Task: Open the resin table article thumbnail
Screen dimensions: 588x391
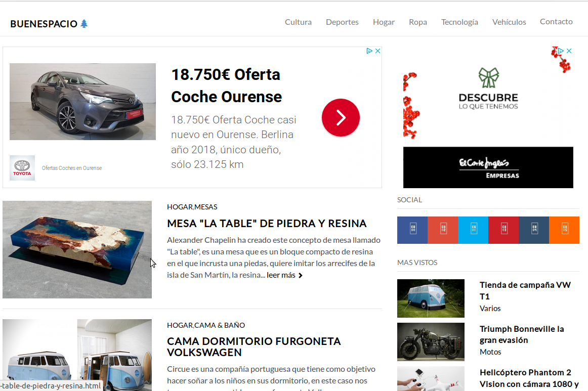Action: click(77, 249)
